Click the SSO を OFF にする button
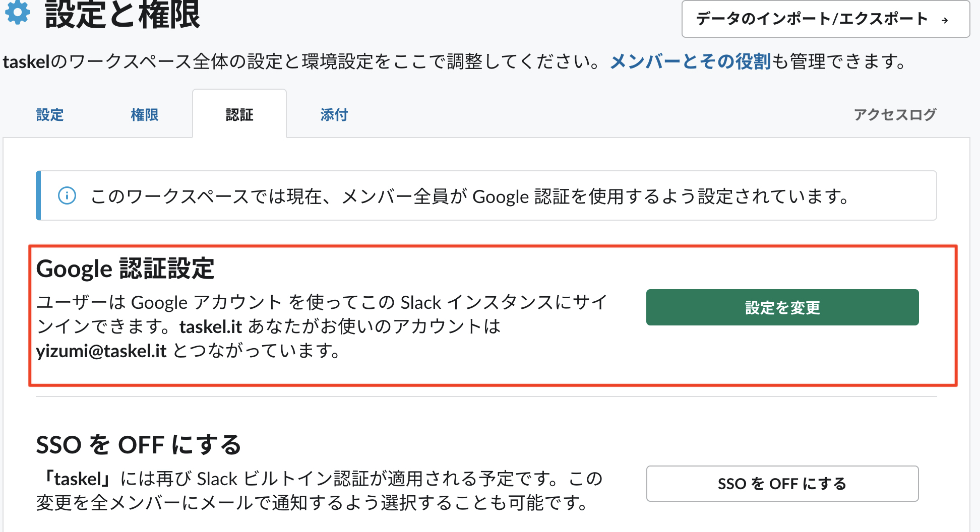Viewport: 980px width, 532px height. point(782,484)
